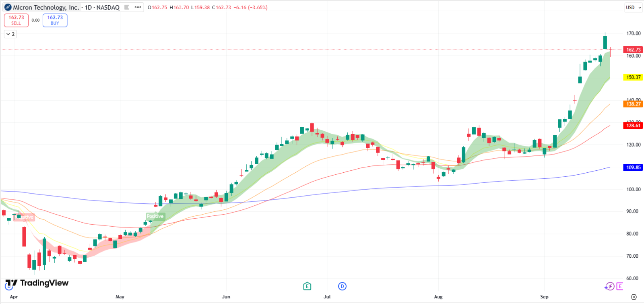Expand the collapsed indicators legend showing 2
Viewport: 644px width, 304px height.
10,34
